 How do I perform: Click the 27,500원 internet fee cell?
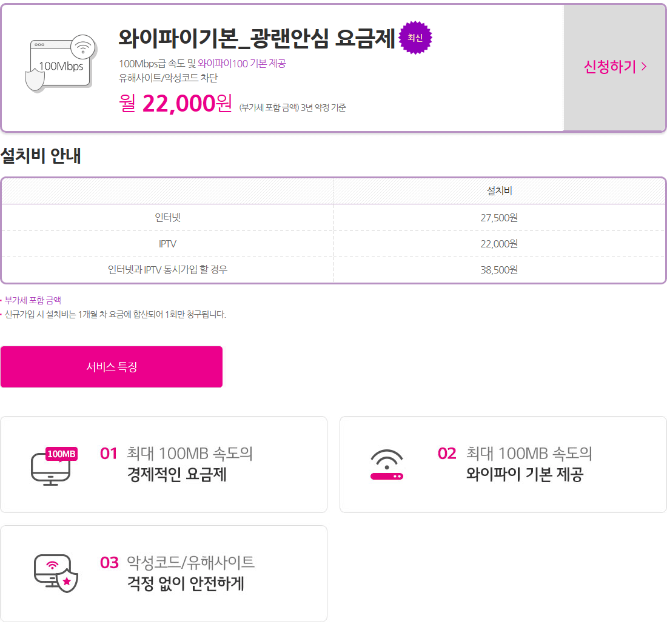[x=499, y=218]
